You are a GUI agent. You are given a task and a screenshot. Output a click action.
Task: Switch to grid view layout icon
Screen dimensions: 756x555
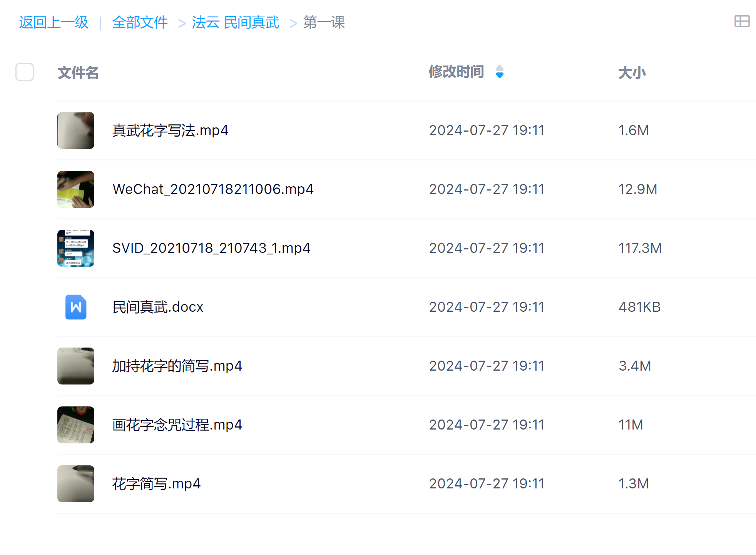tap(741, 22)
